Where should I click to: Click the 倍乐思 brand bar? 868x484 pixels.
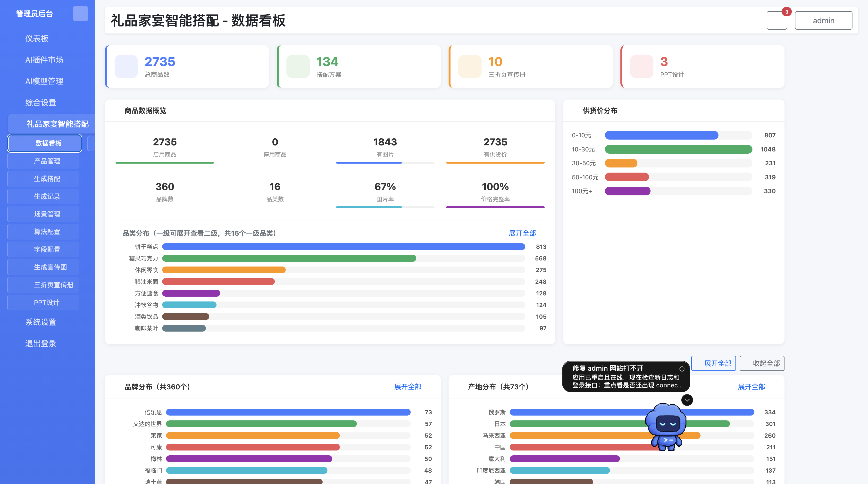tap(288, 412)
